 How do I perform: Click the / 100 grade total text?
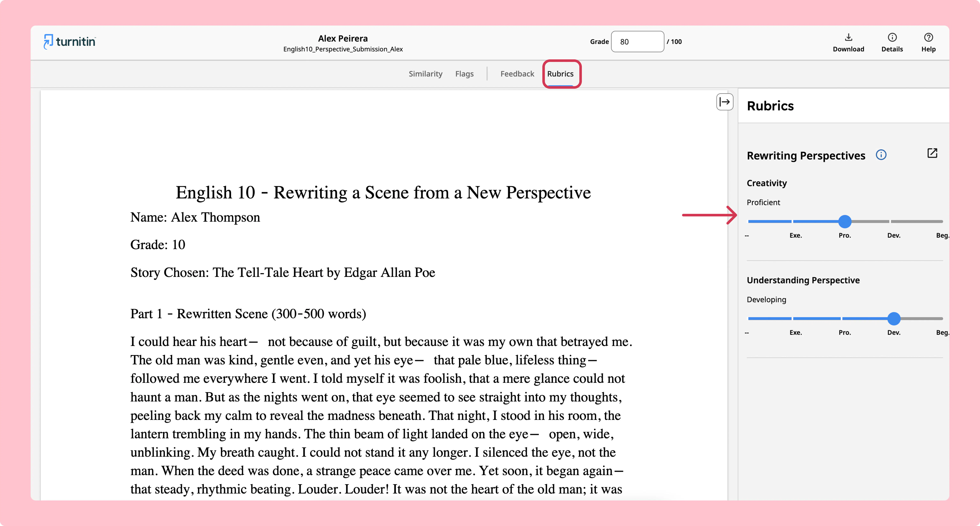674,42
